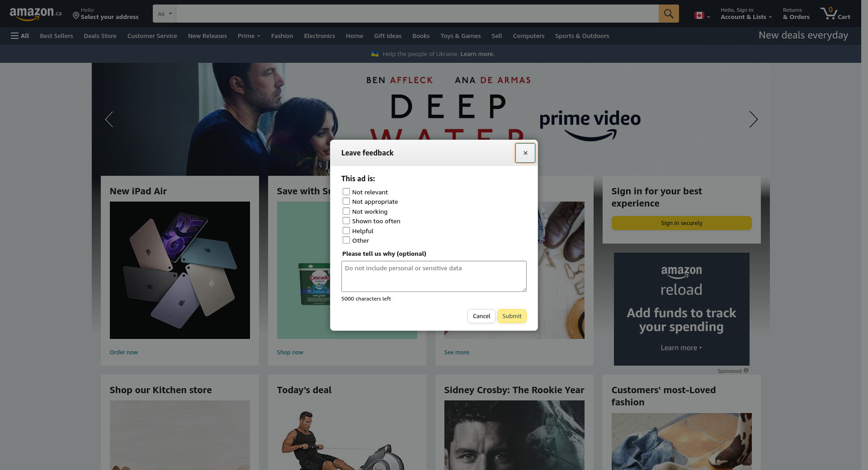Click Learn more about Ukraine help
The image size is (868, 470).
click(477, 54)
